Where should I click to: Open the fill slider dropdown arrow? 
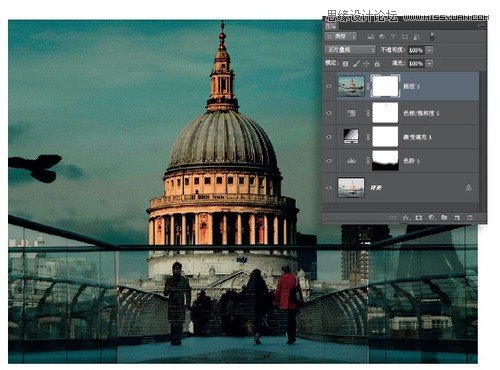point(430,63)
